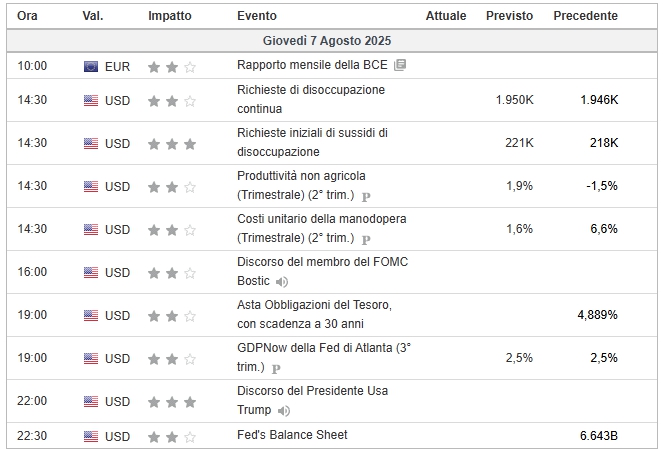Viewport: 663px width, 453px height.
Task: Click the P icon beside Costi unitario della manodopera
Action: pyautogui.click(x=366, y=239)
